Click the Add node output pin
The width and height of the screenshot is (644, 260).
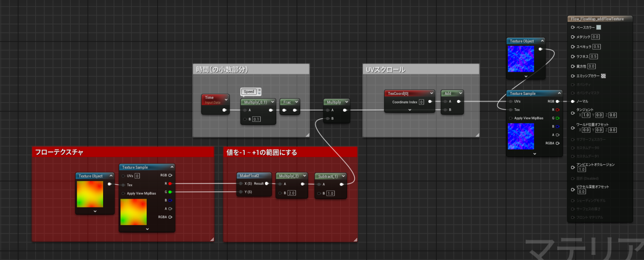459,102
